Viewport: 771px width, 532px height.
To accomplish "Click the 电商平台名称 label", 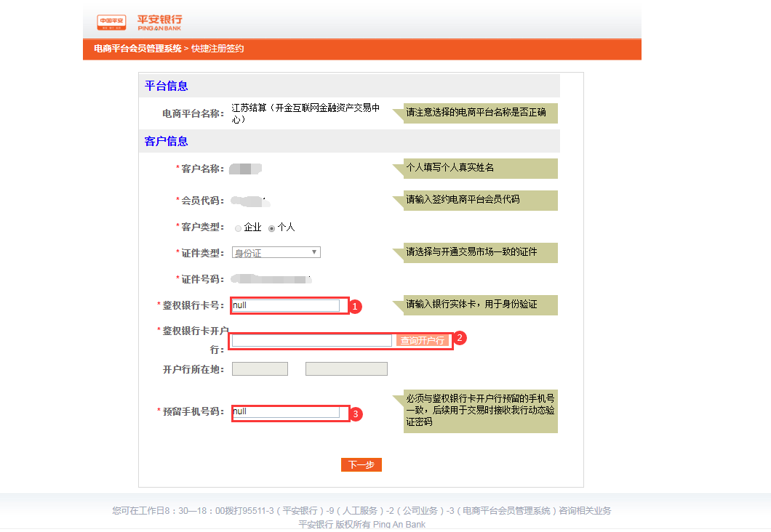I will [x=193, y=113].
